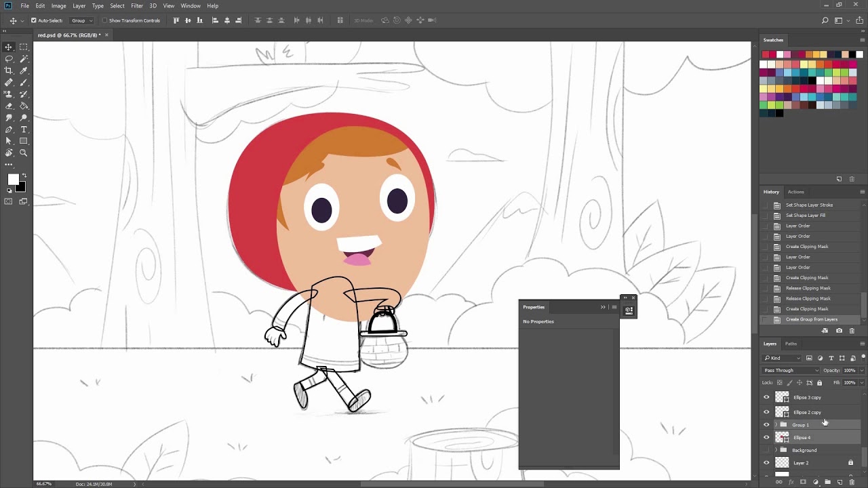
Task: Select the Move tool
Action: coord(9,47)
